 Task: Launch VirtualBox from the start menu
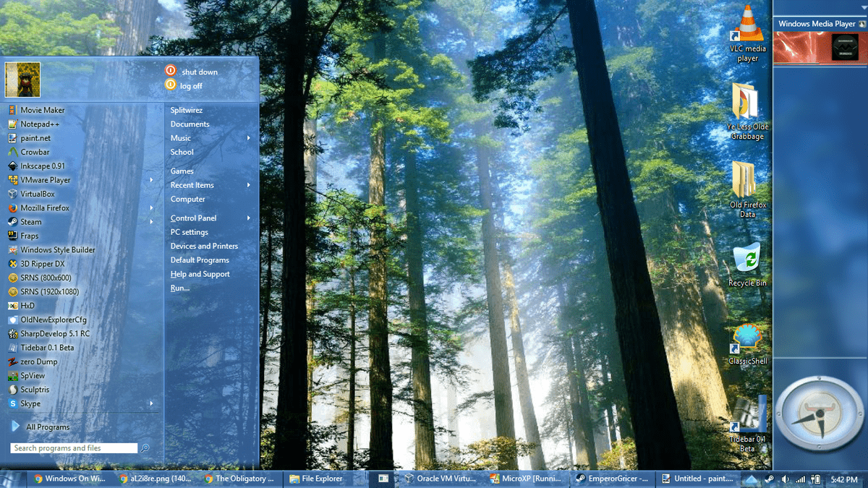[37, 194]
